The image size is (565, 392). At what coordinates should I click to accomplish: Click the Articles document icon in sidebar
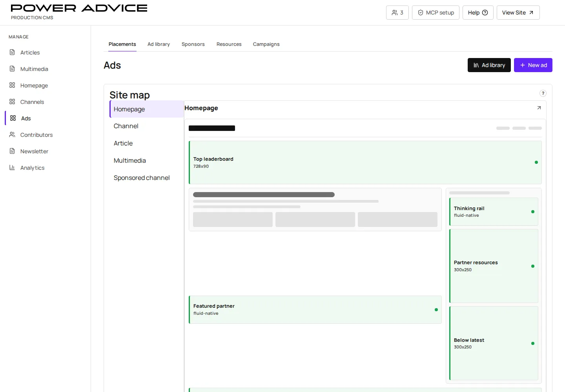coord(12,52)
